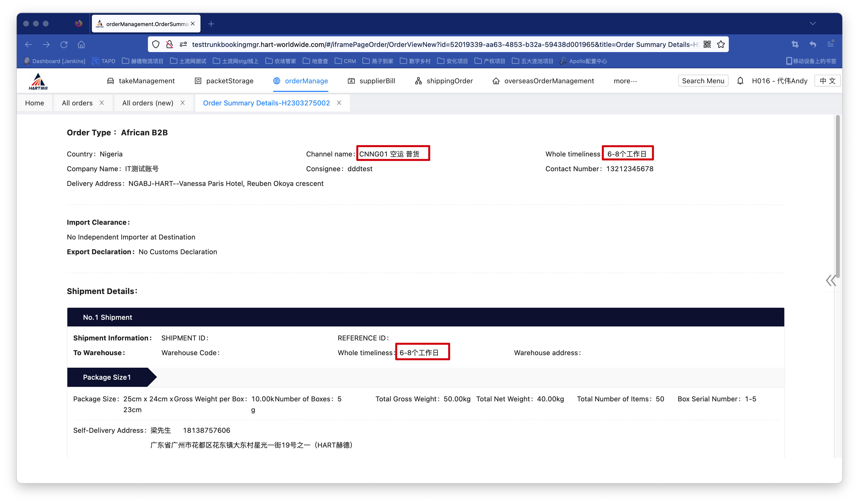
Task: Open the TAPD bookmark
Action: [x=104, y=61]
